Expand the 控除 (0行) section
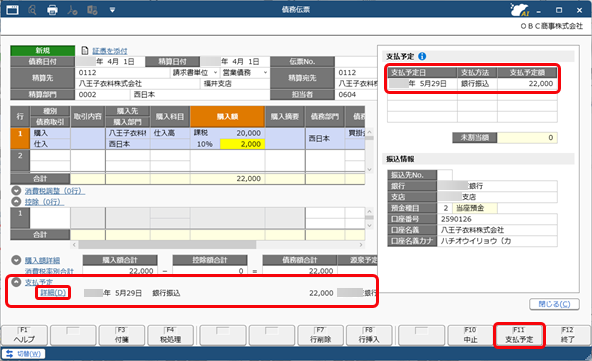 coord(16,202)
